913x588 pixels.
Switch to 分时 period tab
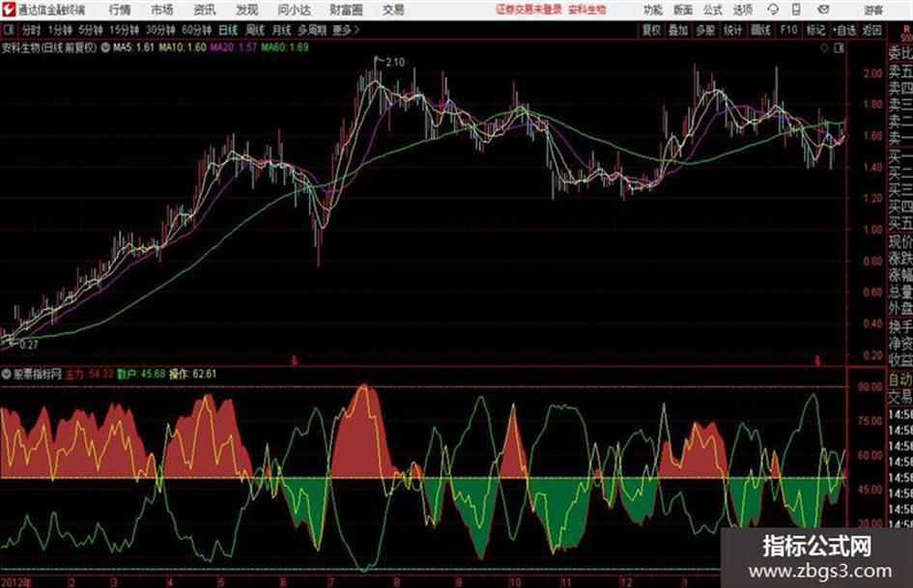coord(32,30)
